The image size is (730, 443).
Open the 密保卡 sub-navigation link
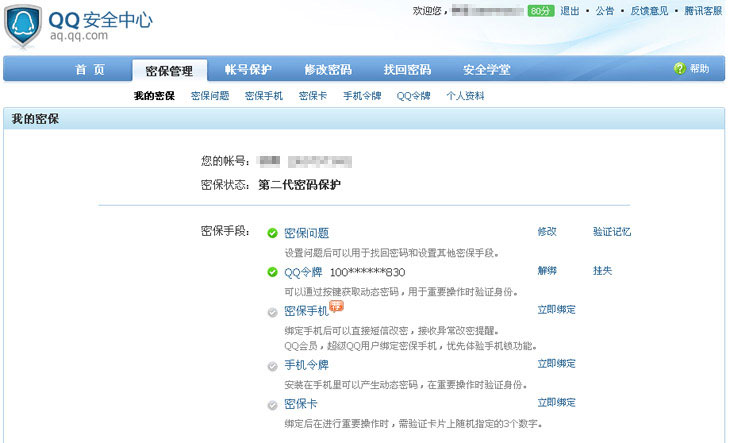pos(313,96)
